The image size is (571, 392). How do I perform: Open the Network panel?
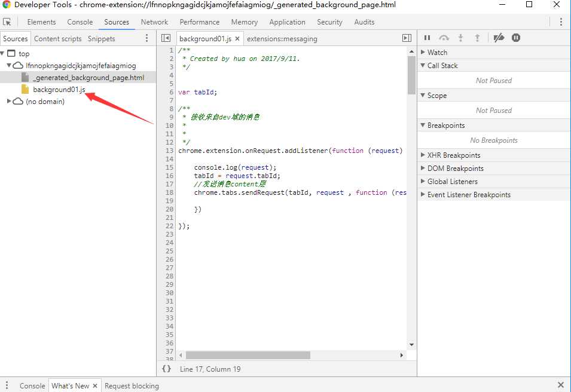click(154, 22)
